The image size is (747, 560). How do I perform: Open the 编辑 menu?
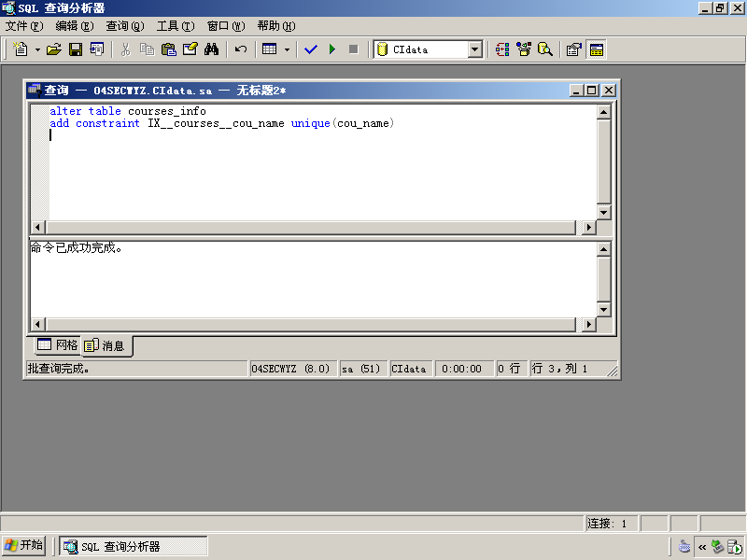click(x=75, y=26)
